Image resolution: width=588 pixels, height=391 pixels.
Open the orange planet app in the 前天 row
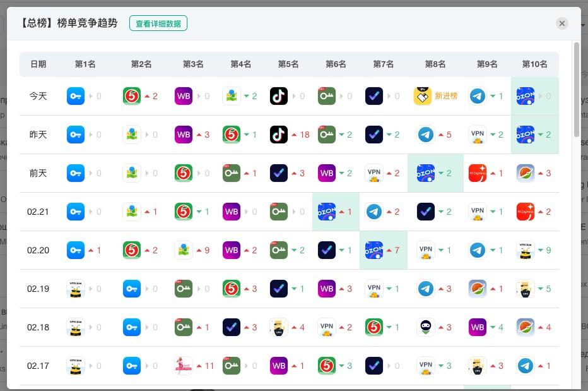[526, 173]
